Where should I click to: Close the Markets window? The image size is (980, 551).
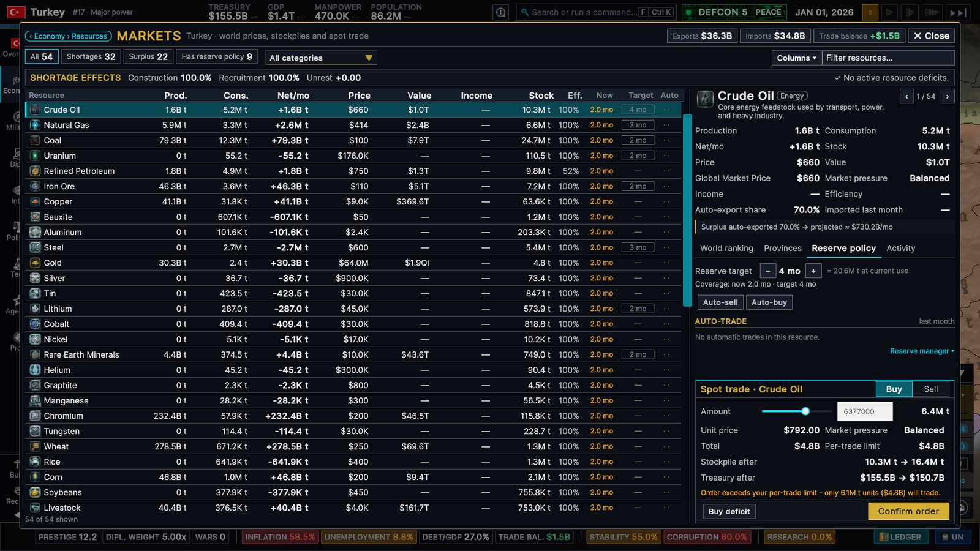tap(931, 36)
